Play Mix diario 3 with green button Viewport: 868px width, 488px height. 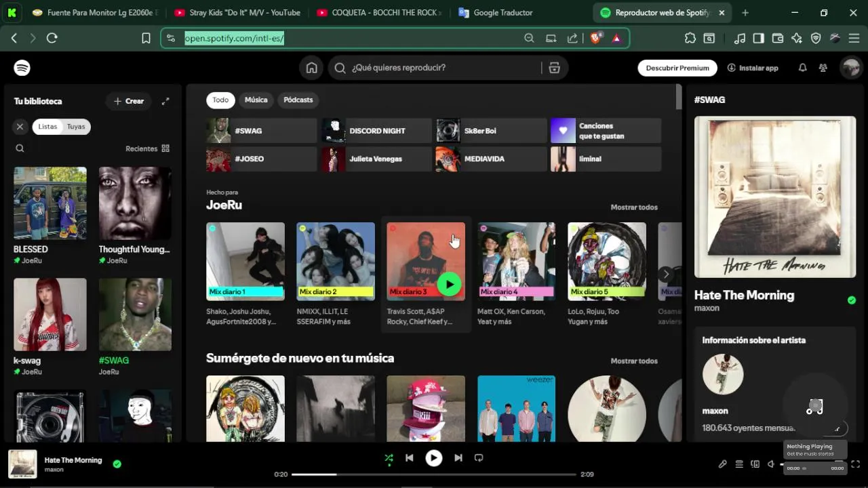pos(449,284)
